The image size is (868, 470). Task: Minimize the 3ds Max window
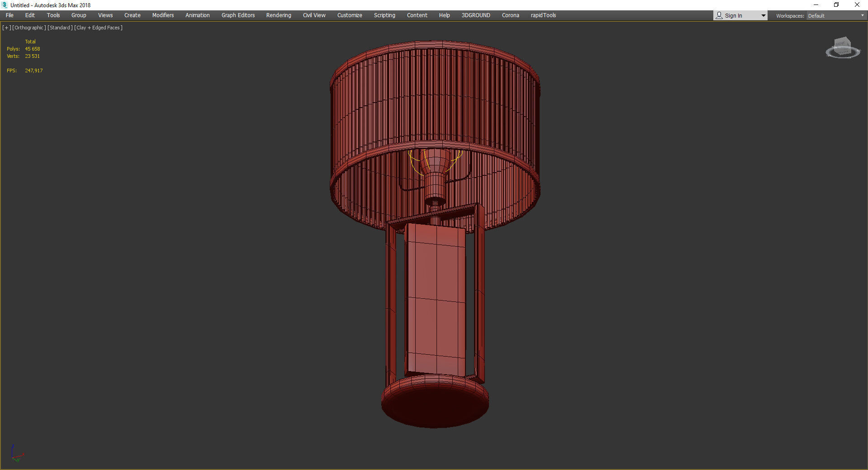(x=816, y=5)
